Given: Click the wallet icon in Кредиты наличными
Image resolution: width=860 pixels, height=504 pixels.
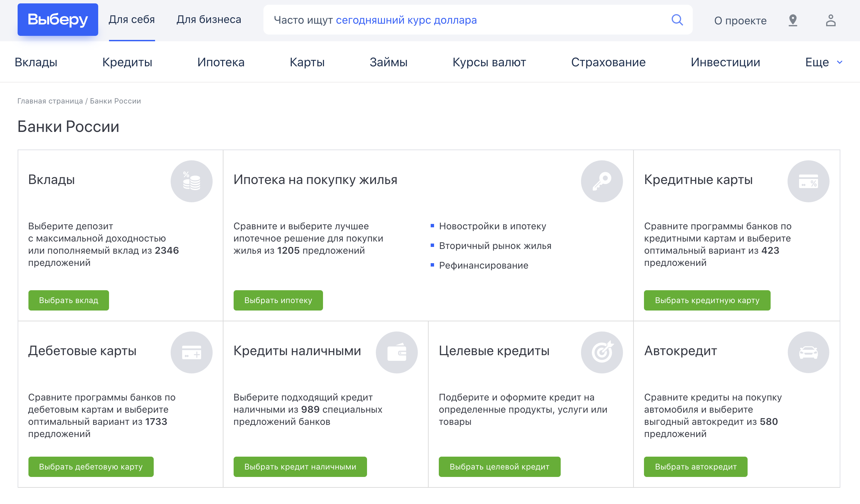Looking at the screenshot, I should [396, 352].
